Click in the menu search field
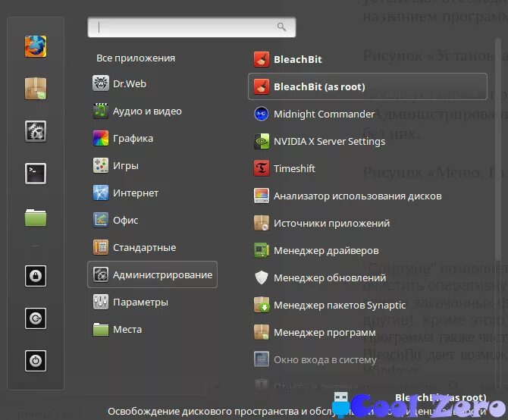This screenshot has height=420, width=508. [x=192, y=27]
